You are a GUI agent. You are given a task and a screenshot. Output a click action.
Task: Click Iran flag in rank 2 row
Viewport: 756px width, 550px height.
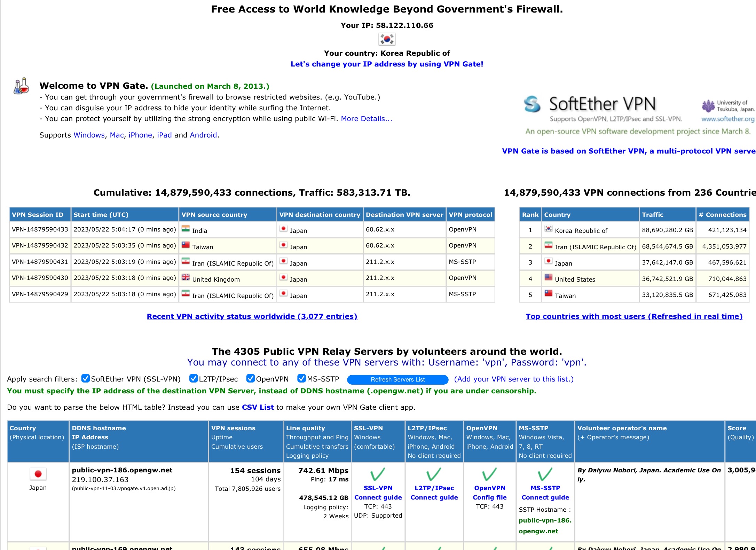pos(548,245)
